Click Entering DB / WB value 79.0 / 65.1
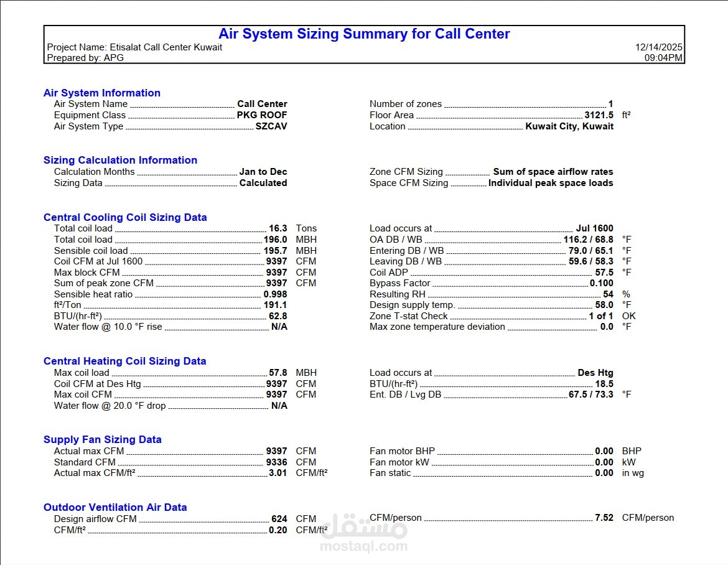 click(591, 251)
